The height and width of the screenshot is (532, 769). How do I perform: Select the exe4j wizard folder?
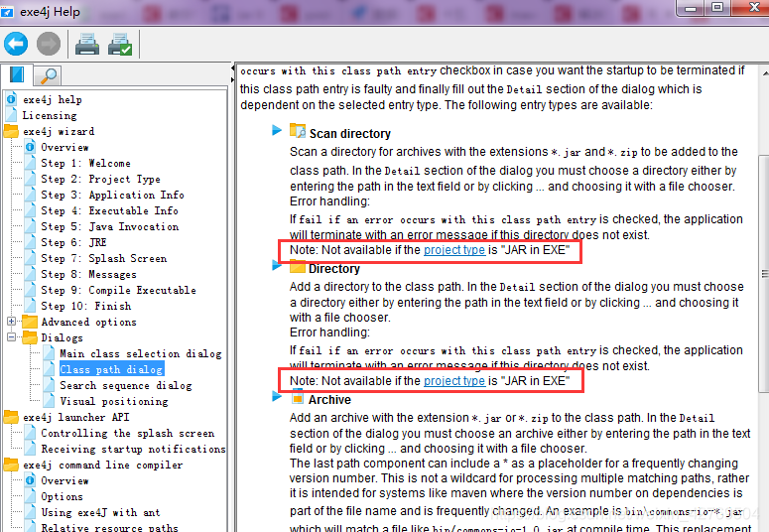click(x=59, y=132)
